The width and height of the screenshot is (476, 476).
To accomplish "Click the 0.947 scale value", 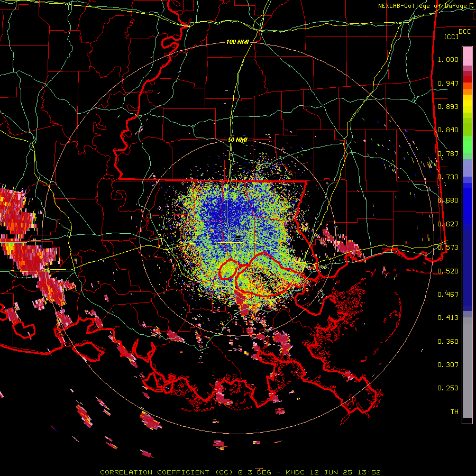I will pyautogui.click(x=448, y=83).
